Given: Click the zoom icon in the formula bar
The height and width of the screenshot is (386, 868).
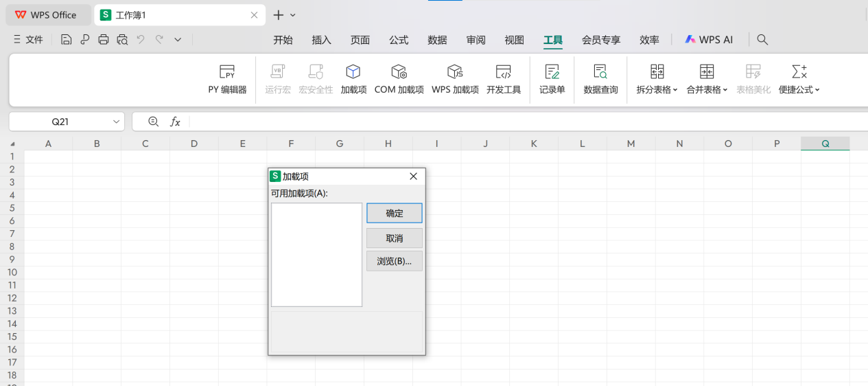Looking at the screenshot, I should pyautogui.click(x=154, y=122).
